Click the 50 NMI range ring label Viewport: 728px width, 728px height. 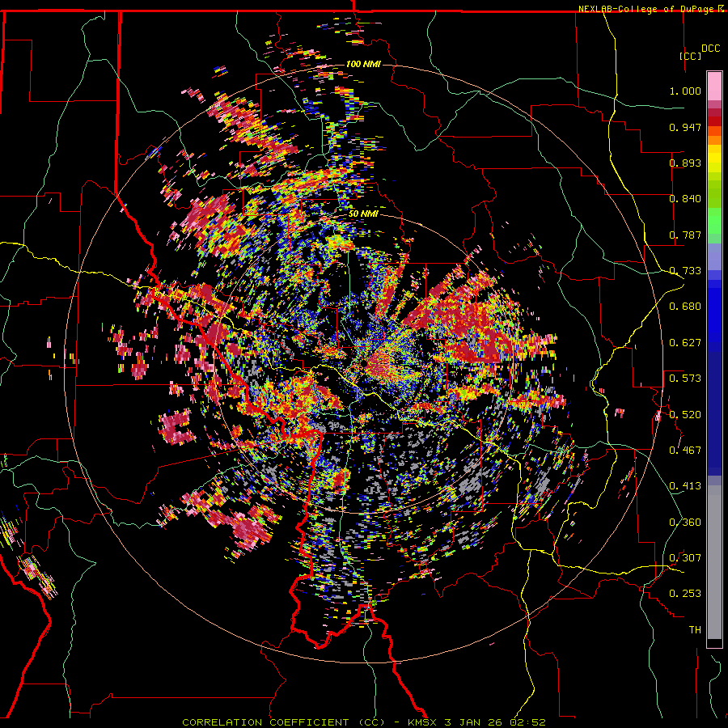[363, 214]
